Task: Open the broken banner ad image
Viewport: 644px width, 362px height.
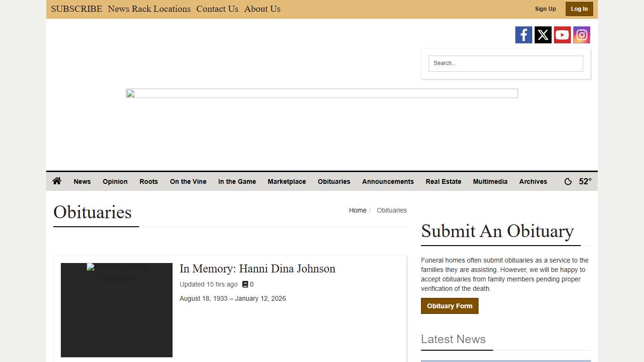Action: coord(322,93)
